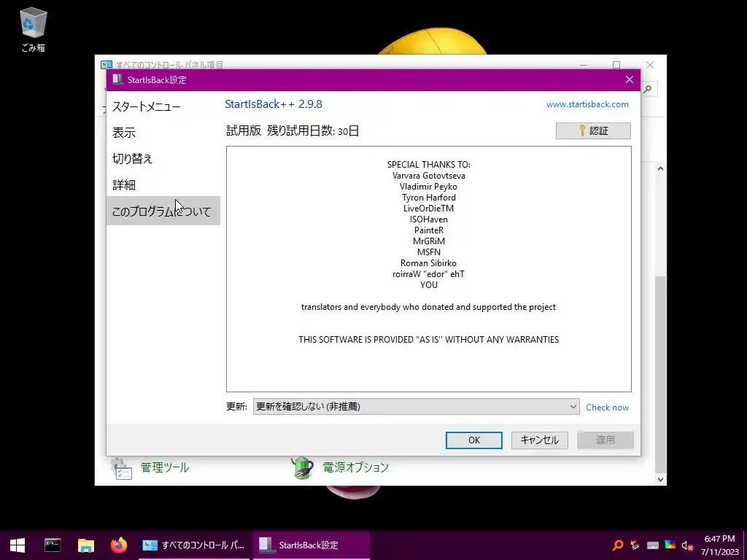Click the Control Panel scrollbar down arrow
This screenshot has height=560, width=747.
660,480
